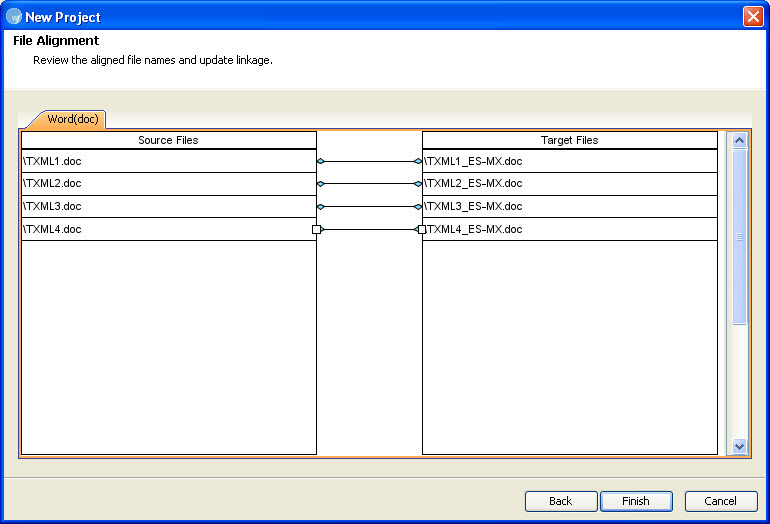Select target file \TXML1_ES-MX.doc
The width and height of the screenshot is (770, 524).
[x=570, y=161]
